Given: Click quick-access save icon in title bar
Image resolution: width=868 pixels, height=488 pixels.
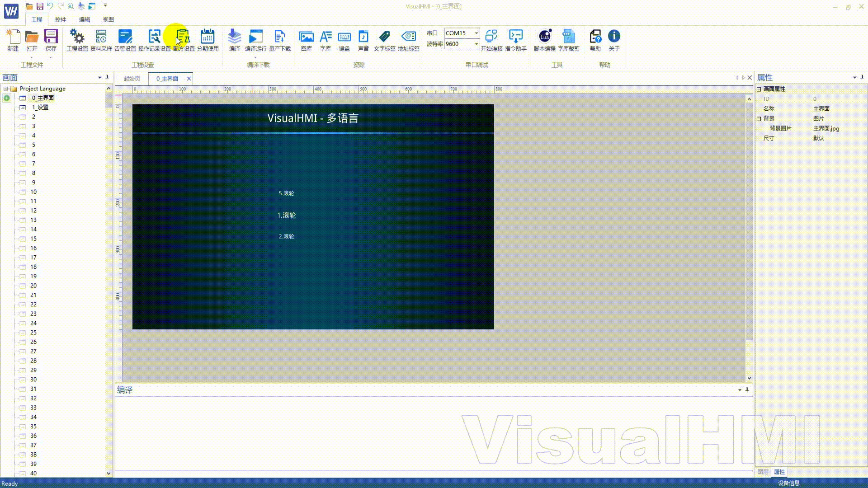Looking at the screenshot, I should click(x=40, y=6).
